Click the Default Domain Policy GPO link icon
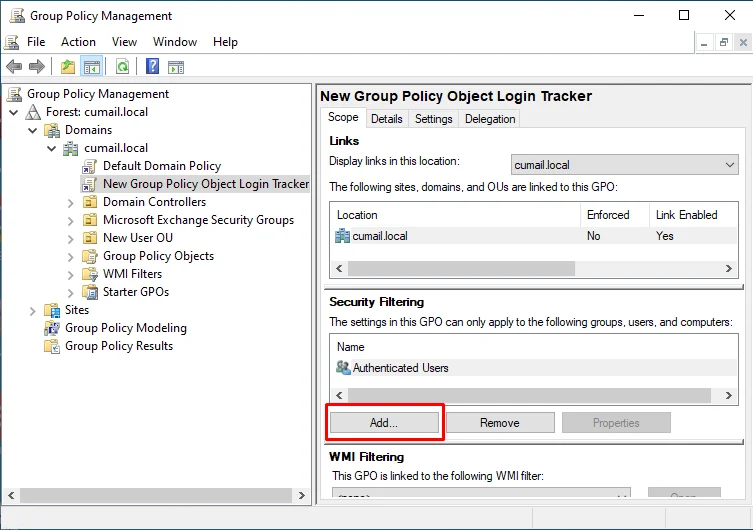753x530 pixels. pyautogui.click(x=89, y=167)
